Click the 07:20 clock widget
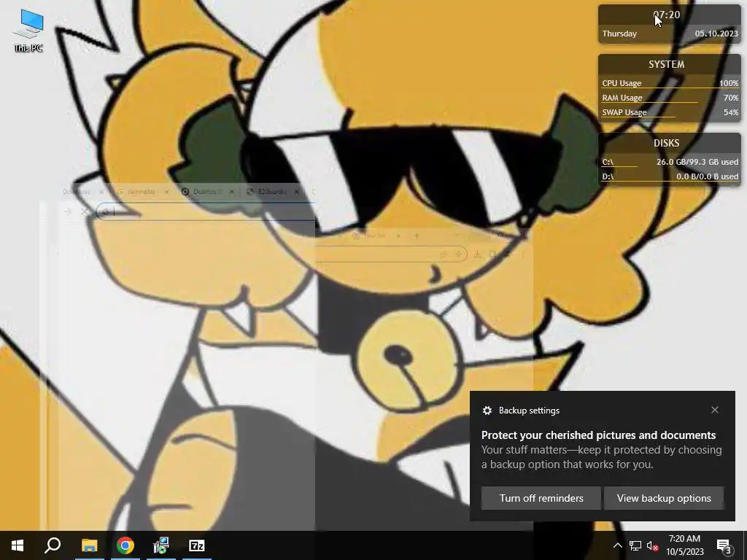747x560 pixels. [x=667, y=15]
